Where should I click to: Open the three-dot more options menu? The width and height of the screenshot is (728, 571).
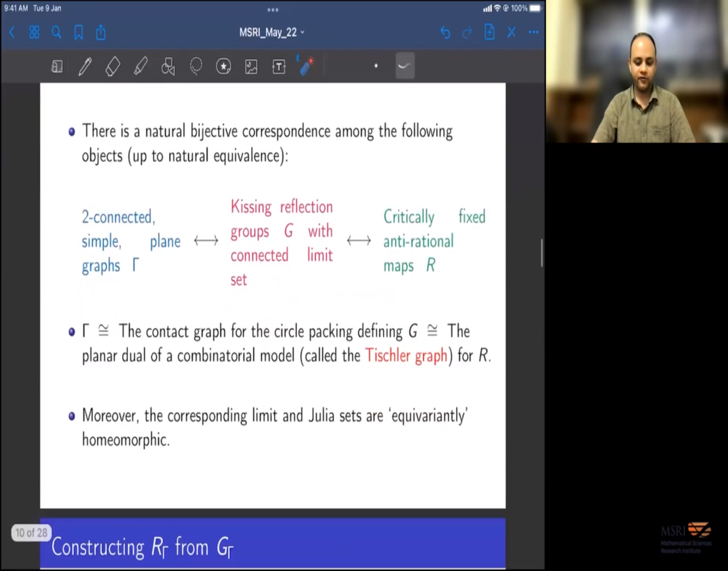click(x=533, y=32)
